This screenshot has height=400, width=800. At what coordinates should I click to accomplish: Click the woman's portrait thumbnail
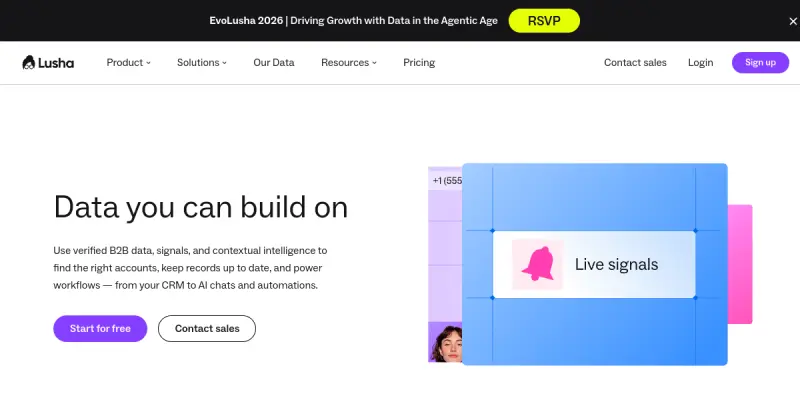(x=445, y=342)
